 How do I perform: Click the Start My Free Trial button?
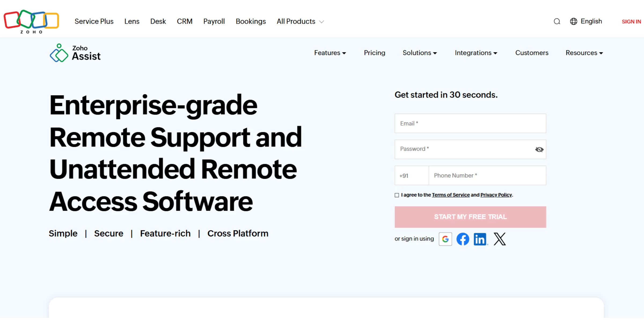coord(470,217)
